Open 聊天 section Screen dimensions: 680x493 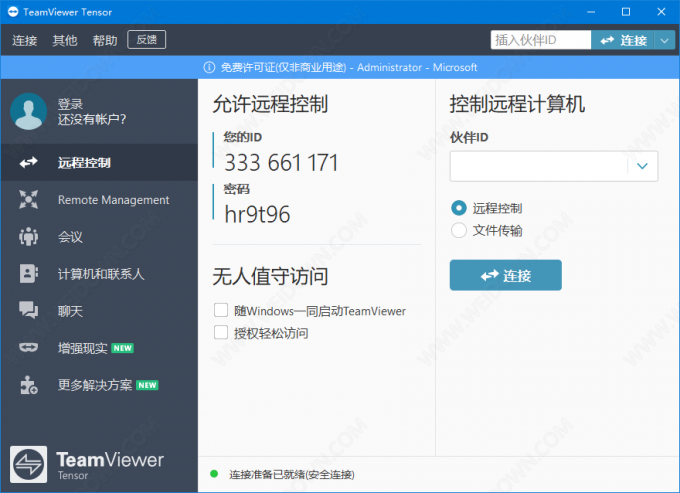coord(99,310)
